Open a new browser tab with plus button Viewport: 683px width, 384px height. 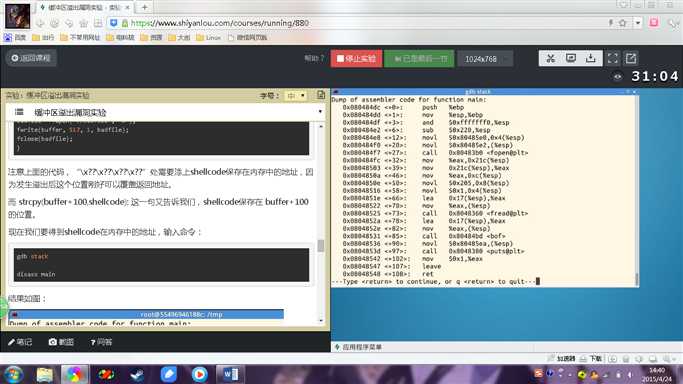click(145, 7)
